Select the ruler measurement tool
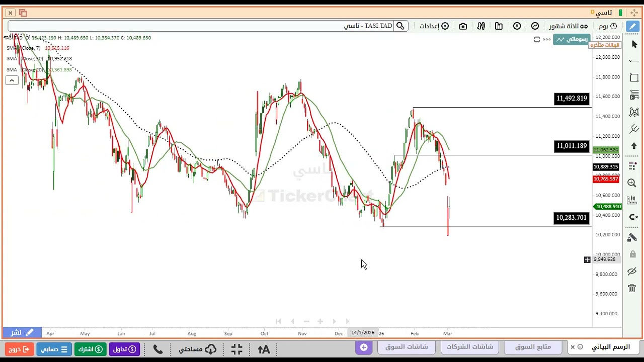The image size is (644, 362). 632,200
